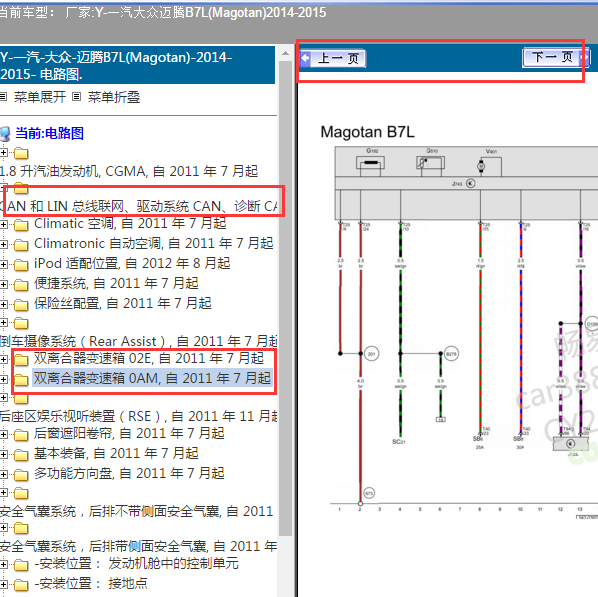Viewport: 598px width, 597px height.
Task: Click the 后窗遮阳卷帘 folder icon
Action: (x=21, y=434)
